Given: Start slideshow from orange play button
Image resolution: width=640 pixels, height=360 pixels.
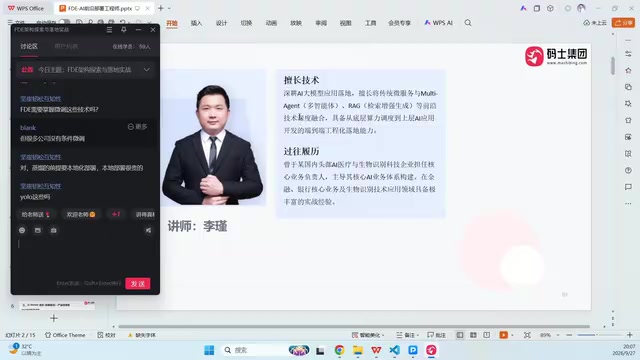Looking at the screenshot, I should (503, 335).
